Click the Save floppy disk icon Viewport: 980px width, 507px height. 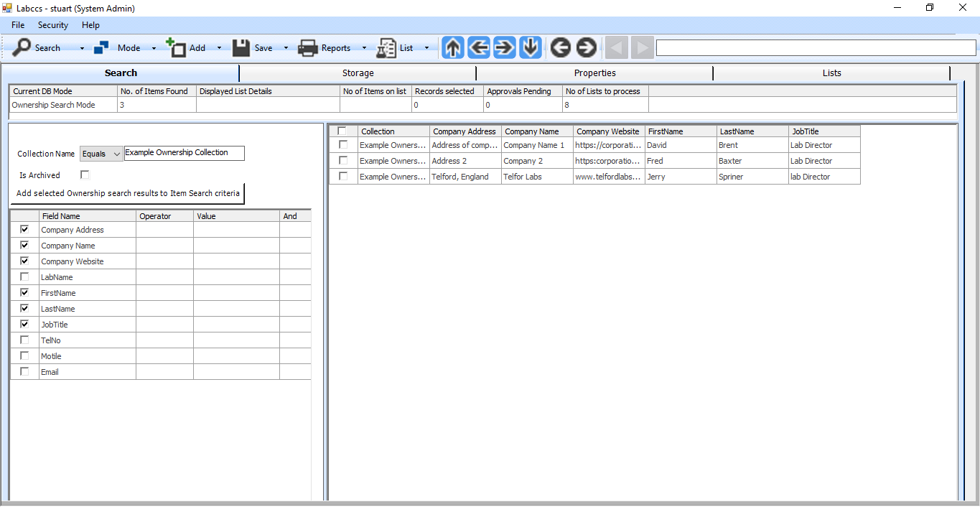click(x=241, y=48)
